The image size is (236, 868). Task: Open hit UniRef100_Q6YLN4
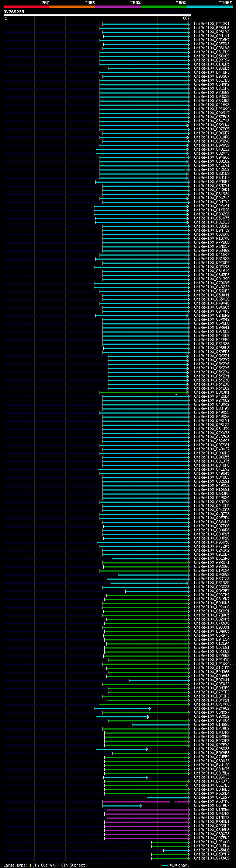(x=212, y=125)
